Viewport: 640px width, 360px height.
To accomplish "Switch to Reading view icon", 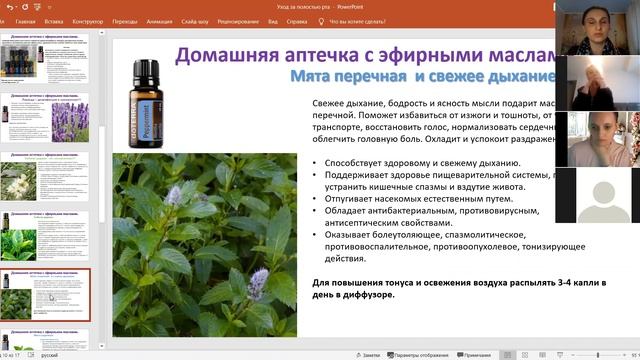I will (x=542, y=355).
